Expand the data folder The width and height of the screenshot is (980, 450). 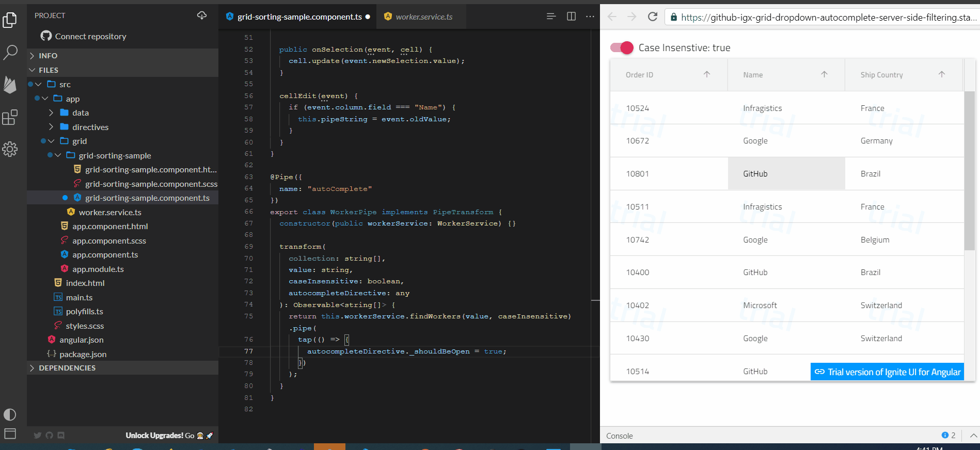(51, 112)
